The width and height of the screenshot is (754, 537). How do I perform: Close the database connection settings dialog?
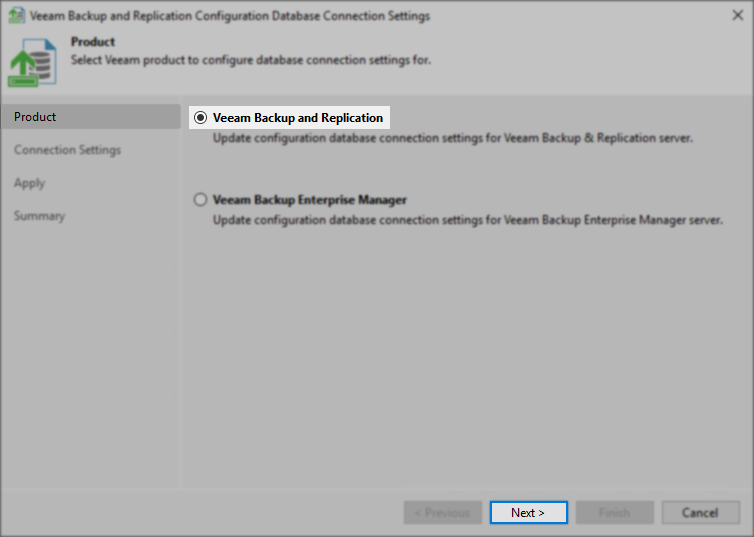[x=738, y=15]
